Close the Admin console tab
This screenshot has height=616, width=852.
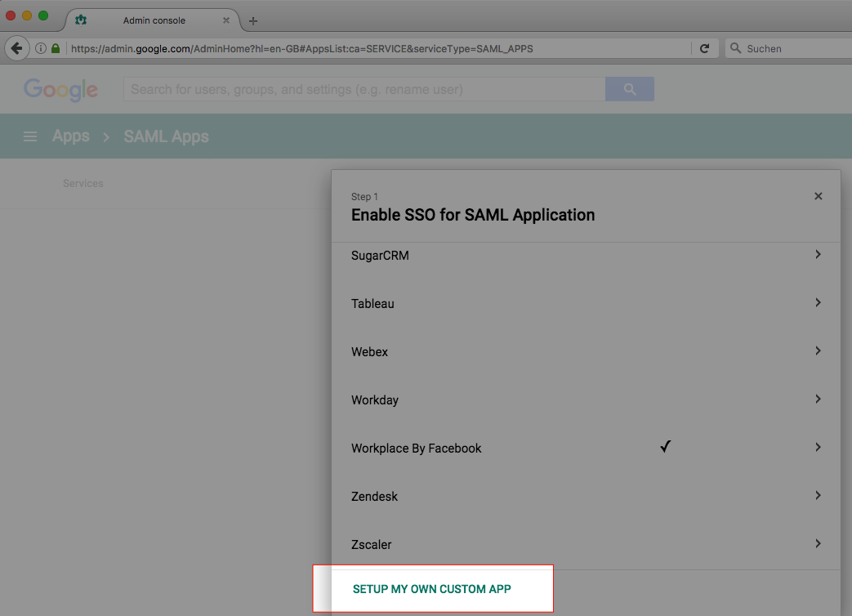pyautogui.click(x=226, y=20)
